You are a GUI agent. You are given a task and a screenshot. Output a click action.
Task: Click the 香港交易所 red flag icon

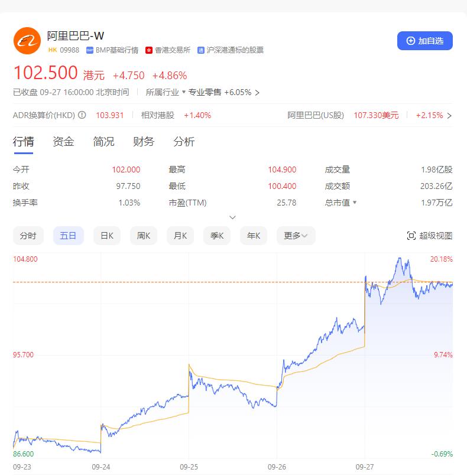coord(148,50)
